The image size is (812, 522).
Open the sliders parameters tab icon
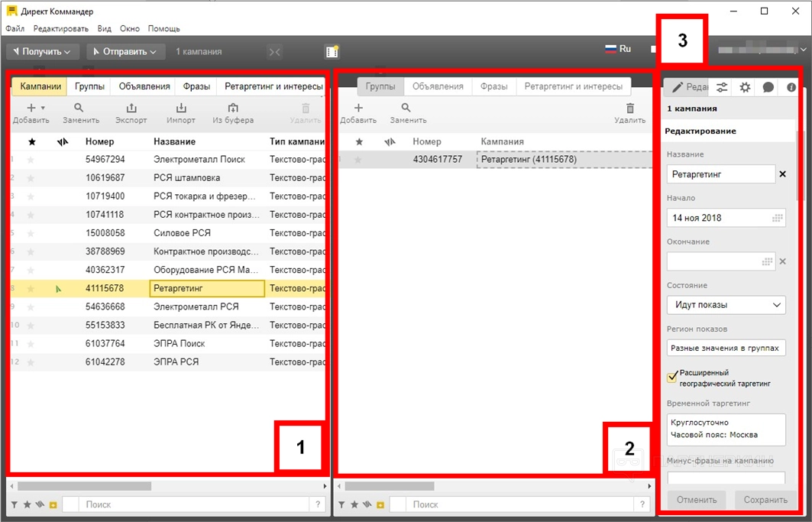(721, 88)
